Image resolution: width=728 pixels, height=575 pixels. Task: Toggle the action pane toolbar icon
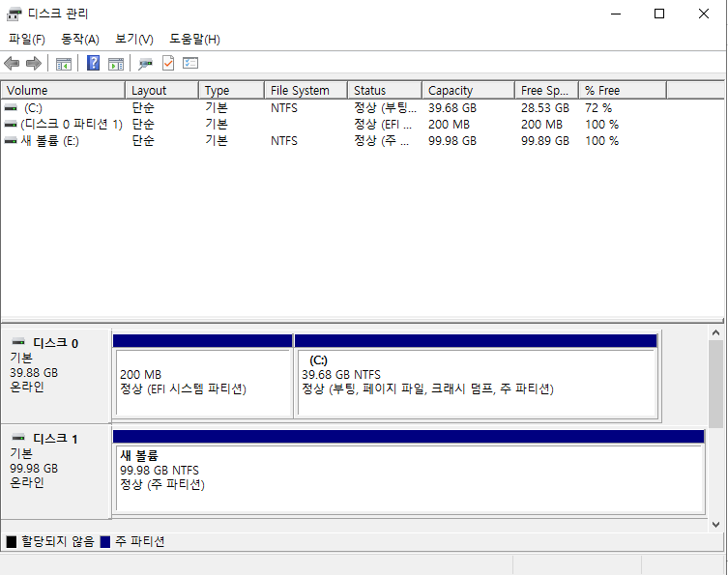pos(116,64)
